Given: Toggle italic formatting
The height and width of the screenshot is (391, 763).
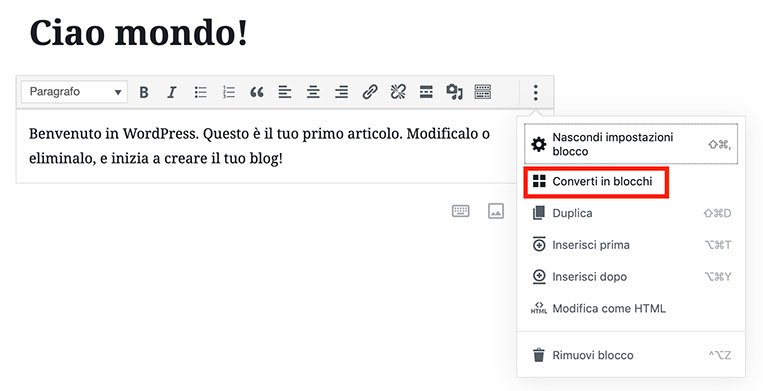Looking at the screenshot, I should [x=172, y=92].
